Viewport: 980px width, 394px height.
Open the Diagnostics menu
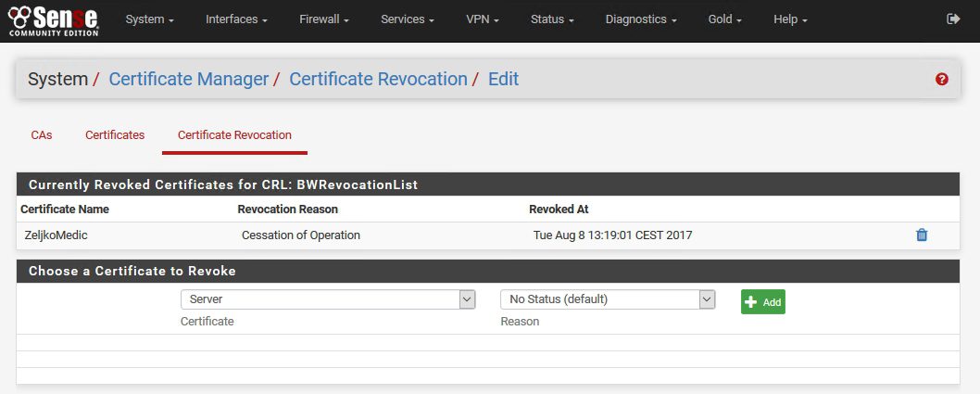pyautogui.click(x=641, y=19)
